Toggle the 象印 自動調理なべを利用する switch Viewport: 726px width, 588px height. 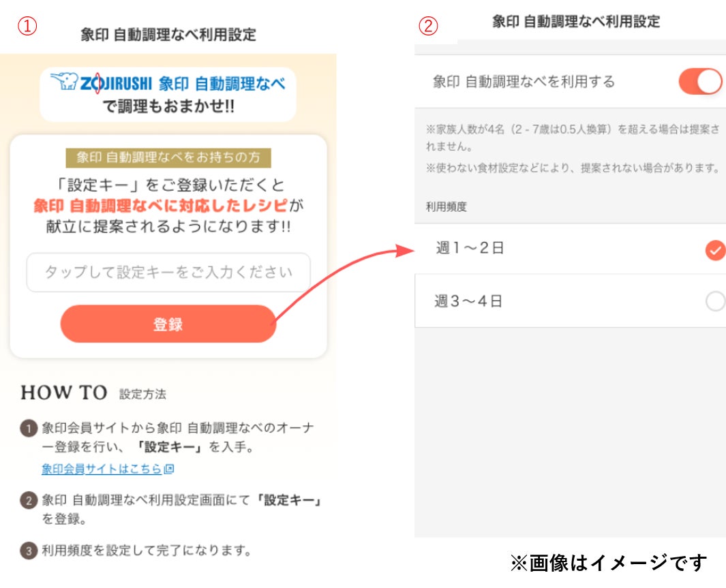point(700,82)
